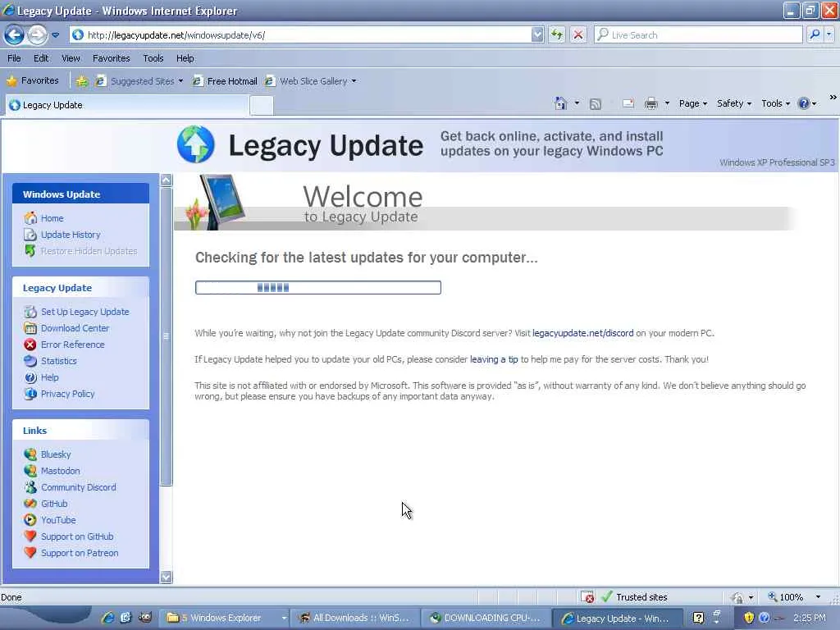
Task: Open the Tools menu in menu bar
Action: coord(153,58)
